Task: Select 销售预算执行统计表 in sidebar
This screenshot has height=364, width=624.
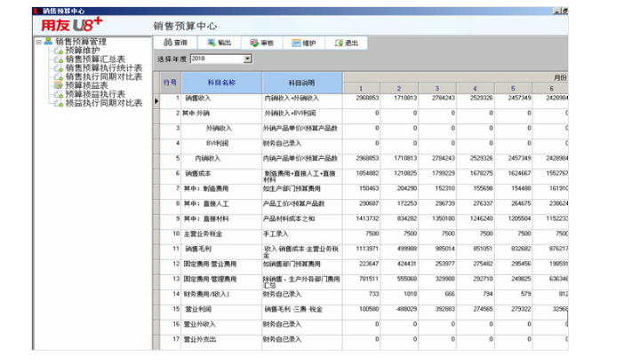Action: point(102,68)
